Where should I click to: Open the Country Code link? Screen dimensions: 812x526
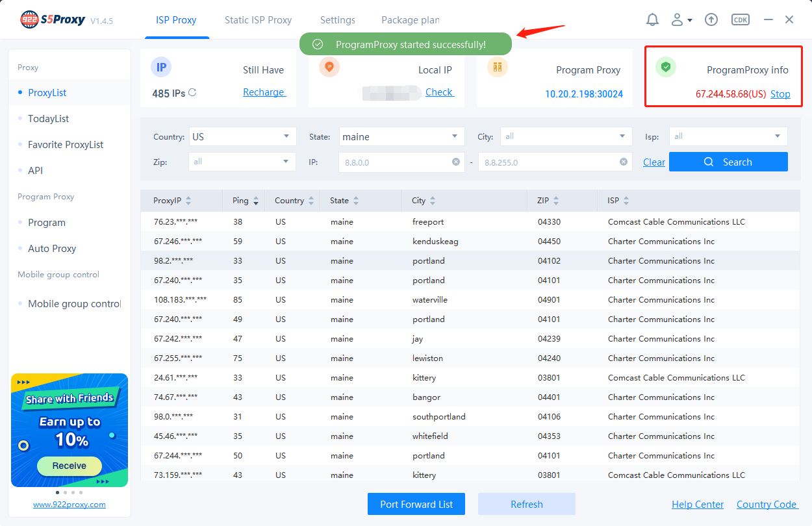767,505
